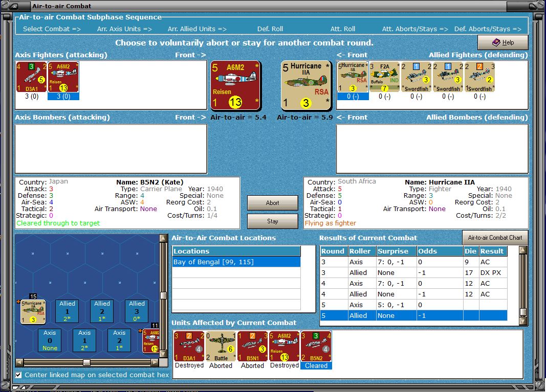This screenshot has height=392, width=546.
Task: Click the Arr. Axis Units subphase step
Action: (124, 29)
